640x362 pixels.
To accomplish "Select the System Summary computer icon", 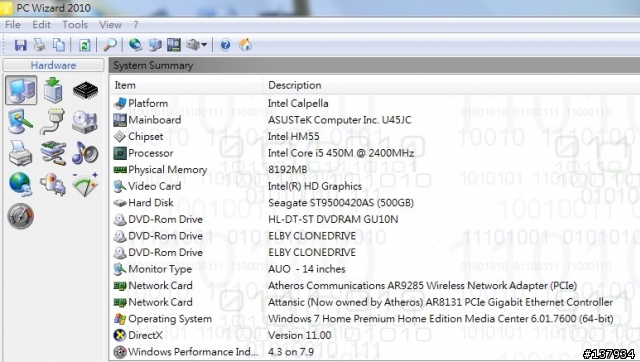I will 21,90.
